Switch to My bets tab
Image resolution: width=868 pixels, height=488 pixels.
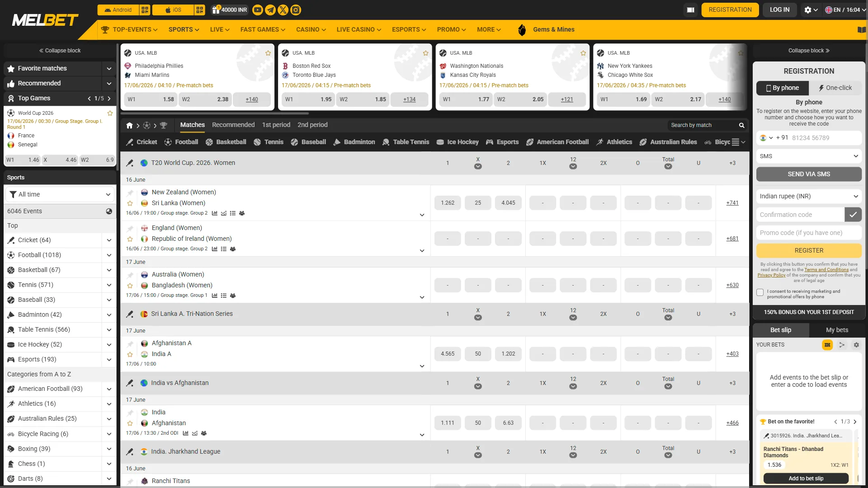(837, 330)
